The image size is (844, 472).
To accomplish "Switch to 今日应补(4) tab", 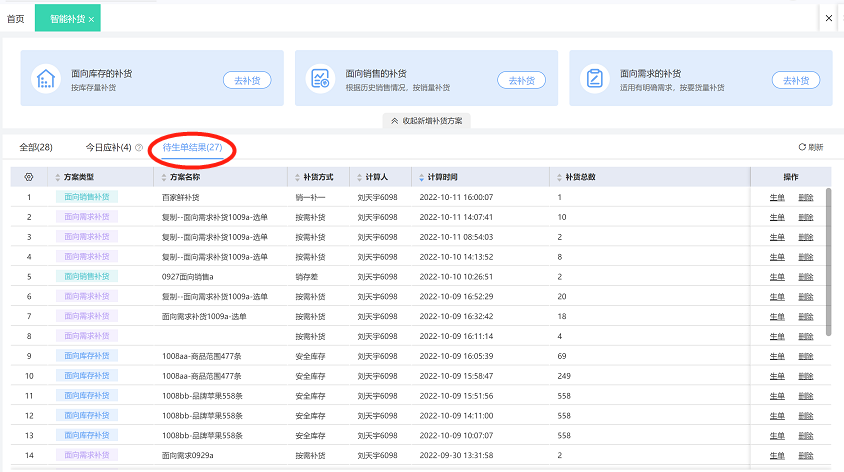I will click(107, 147).
